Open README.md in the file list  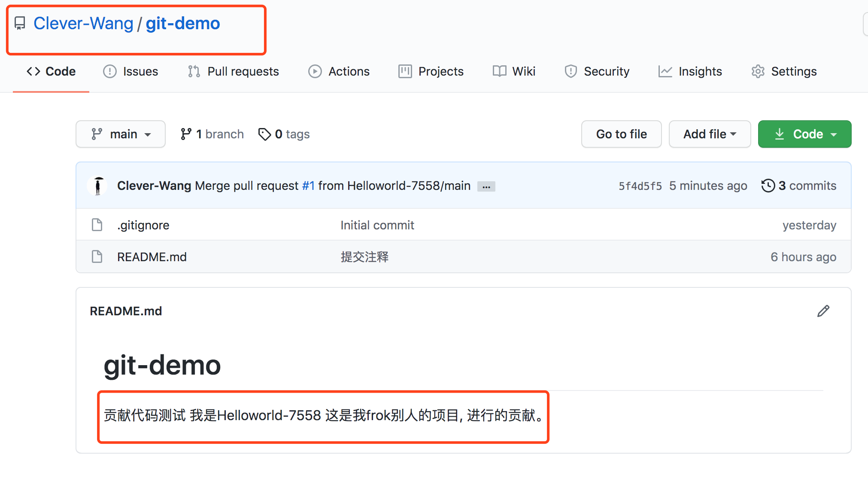pyautogui.click(x=152, y=257)
